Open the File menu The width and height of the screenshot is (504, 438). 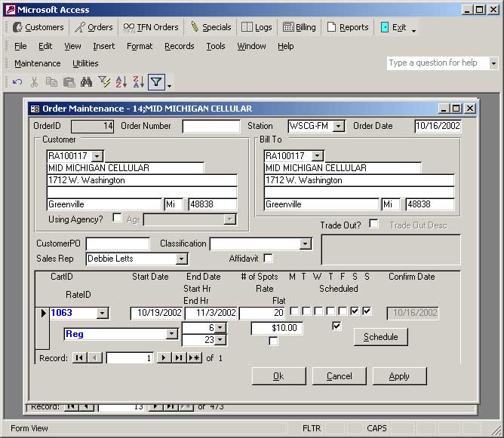pyautogui.click(x=20, y=46)
